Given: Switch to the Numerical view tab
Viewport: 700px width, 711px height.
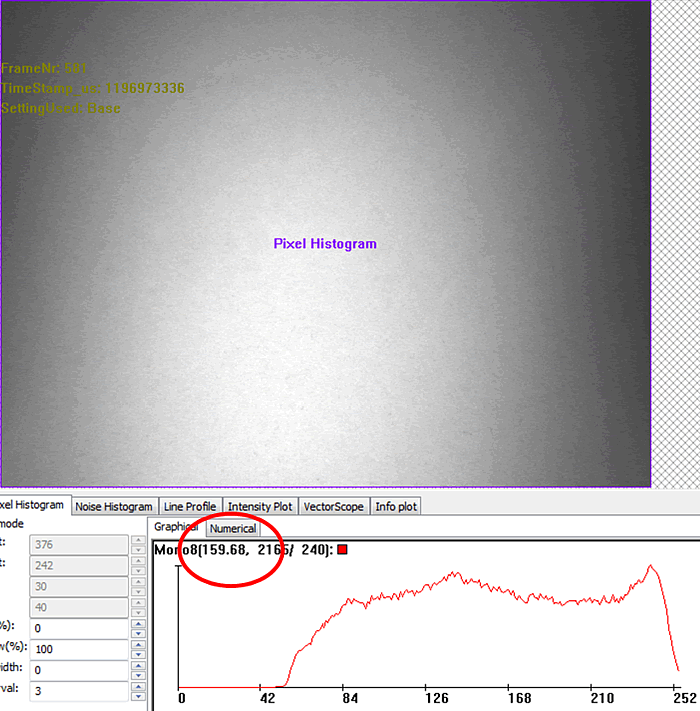Looking at the screenshot, I should (x=232, y=528).
